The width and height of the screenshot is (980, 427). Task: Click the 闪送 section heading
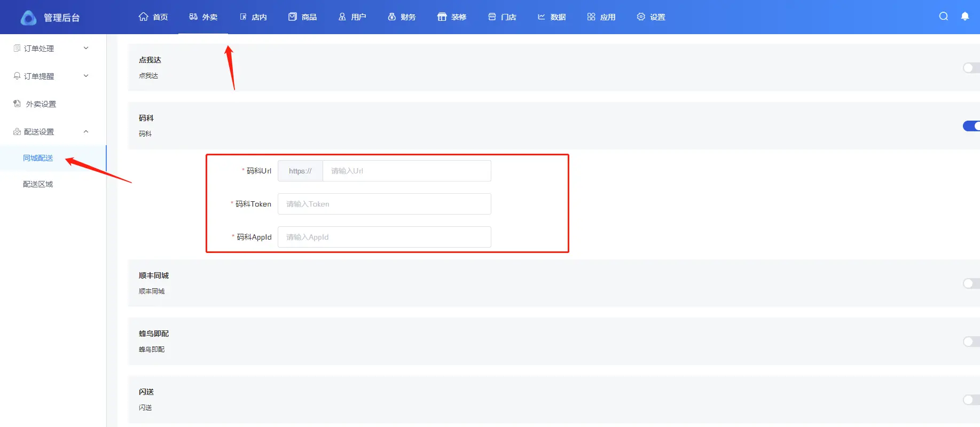click(146, 392)
